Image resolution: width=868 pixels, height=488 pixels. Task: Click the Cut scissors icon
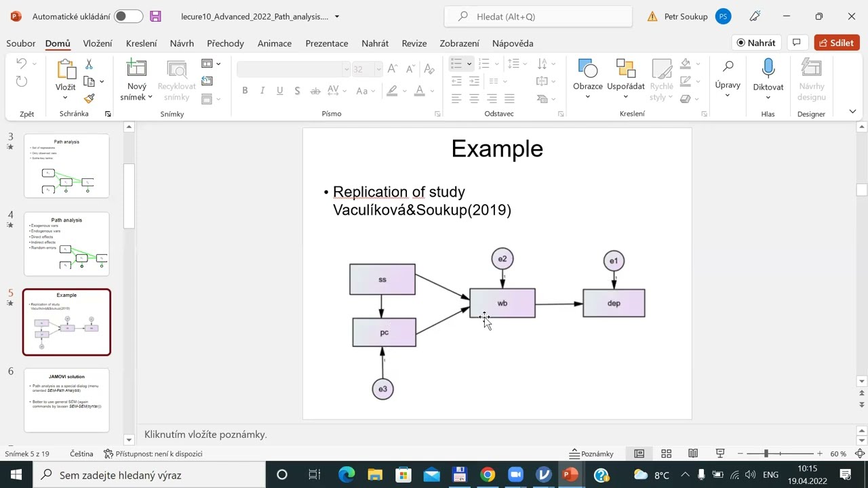(x=89, y=64)
